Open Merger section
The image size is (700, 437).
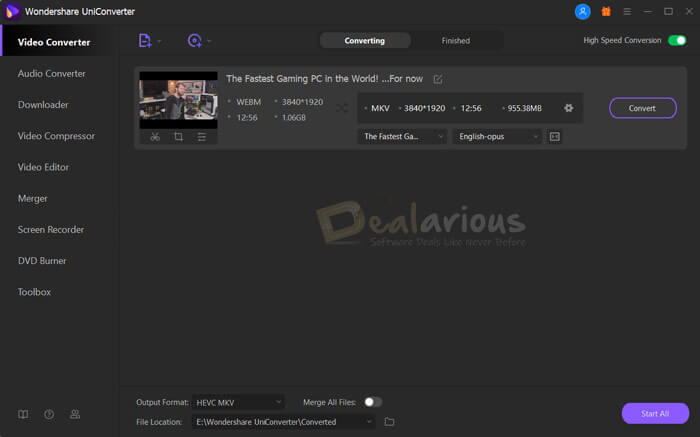tap(33, 199)
